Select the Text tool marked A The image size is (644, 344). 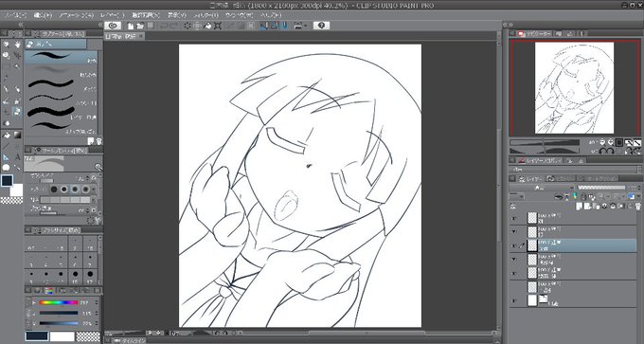coord(17,157)
